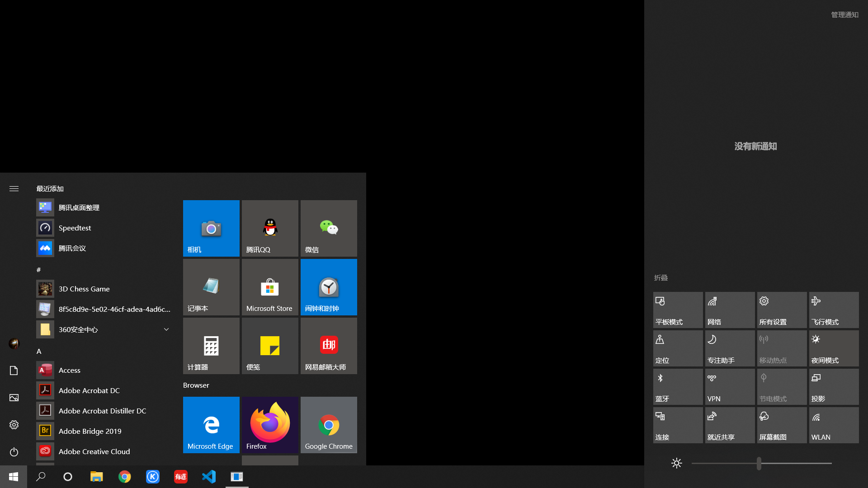Open the Camera tile (相机)
This screenshot has width=868, height=488.
211,228
